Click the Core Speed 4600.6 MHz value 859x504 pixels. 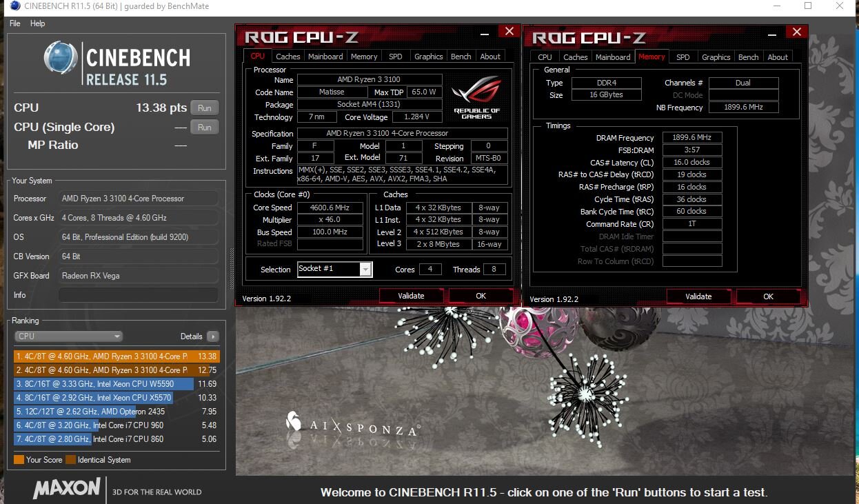(330, 208)
